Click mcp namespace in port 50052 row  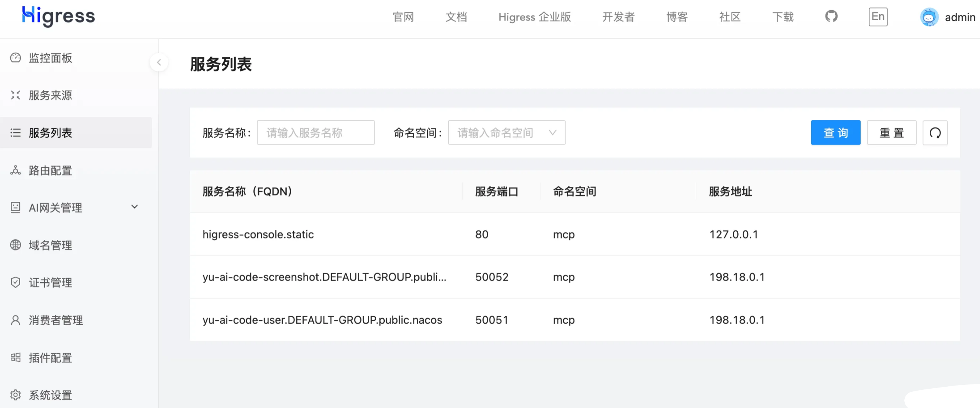tap(564, 277)
